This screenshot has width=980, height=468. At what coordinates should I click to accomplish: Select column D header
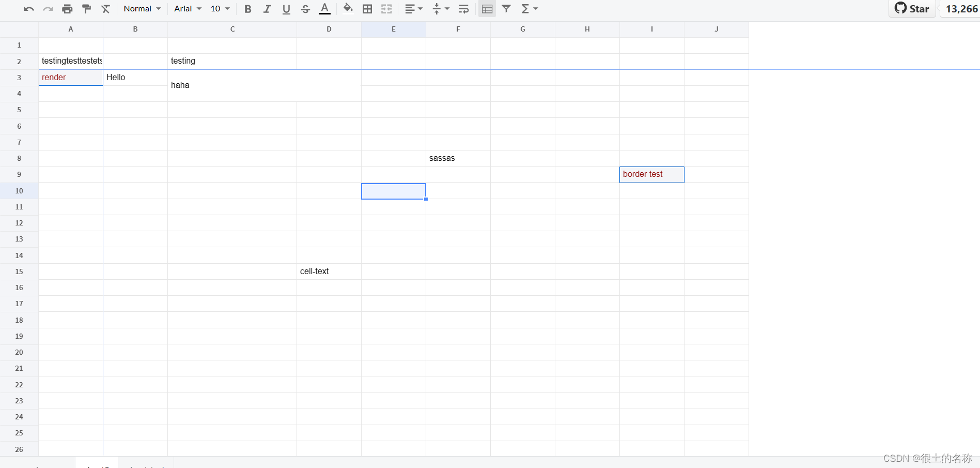pos(329,29)
